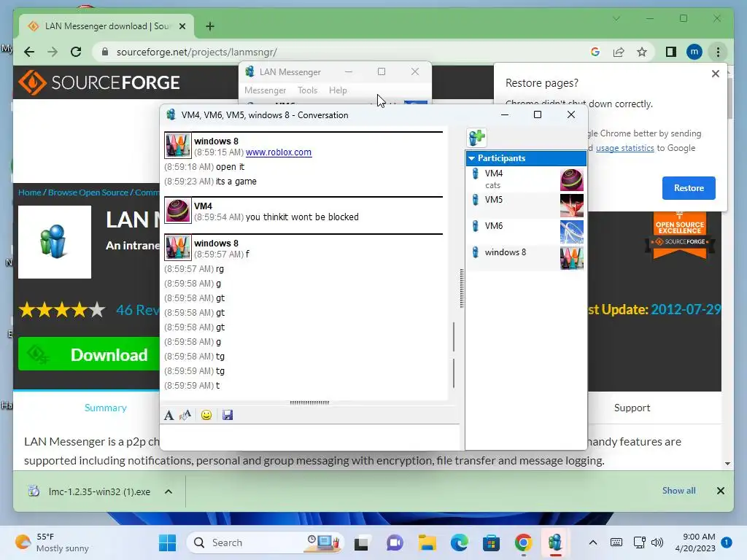Open 46 Reviews link on SourceForge
747x560 pixels.
pos(138,310)
